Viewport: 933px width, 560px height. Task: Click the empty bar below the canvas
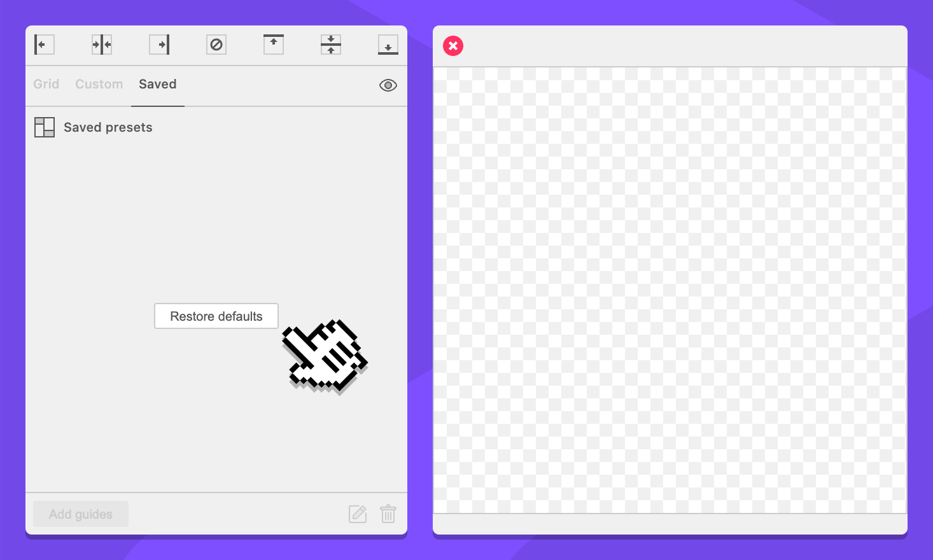click(670, 524)
